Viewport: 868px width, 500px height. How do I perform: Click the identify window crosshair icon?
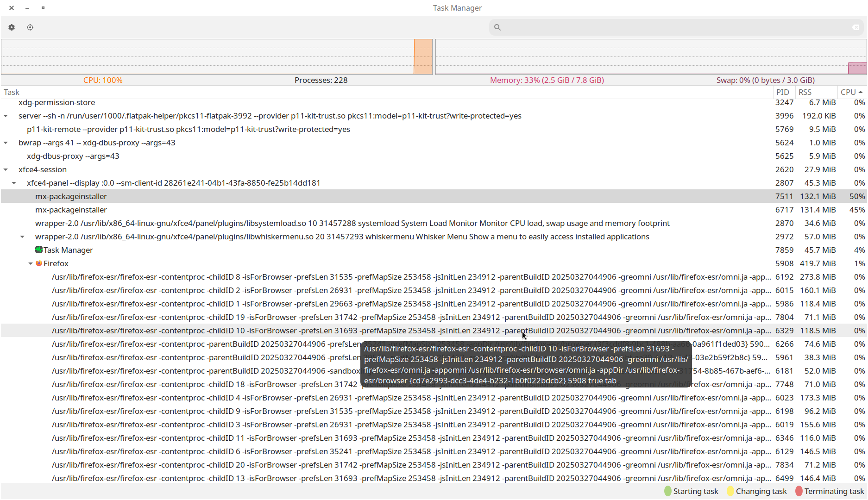(30, 27)
